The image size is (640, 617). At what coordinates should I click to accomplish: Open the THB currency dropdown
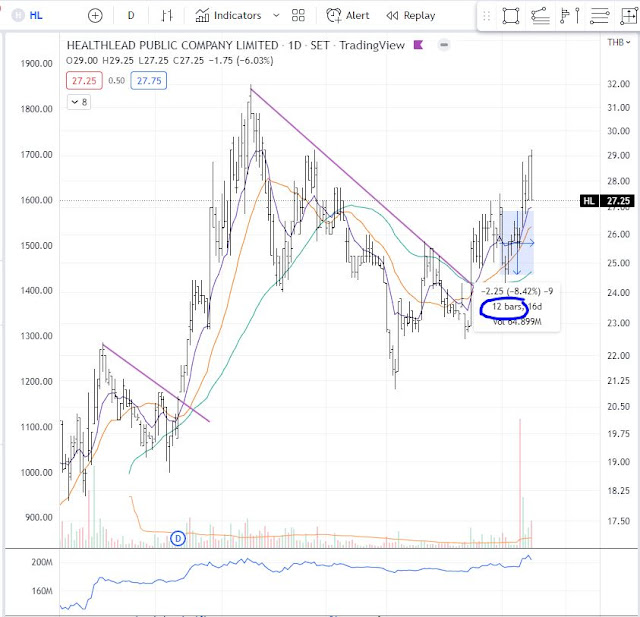619,42
